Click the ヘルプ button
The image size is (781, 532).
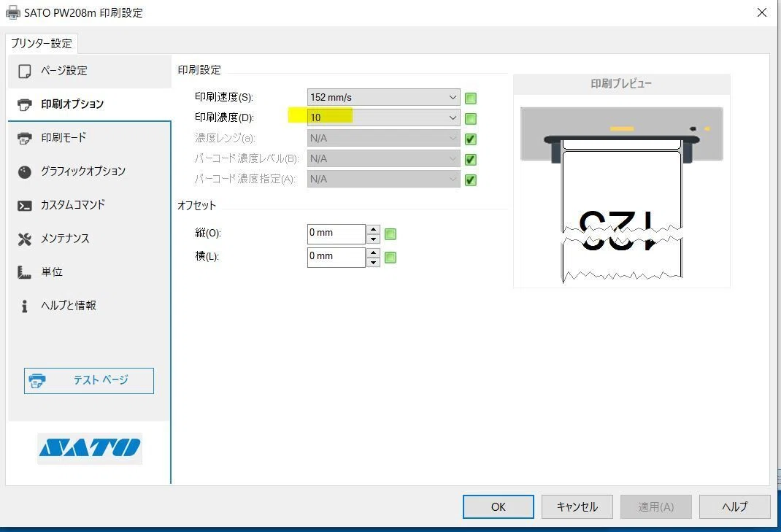coord(735,506)
